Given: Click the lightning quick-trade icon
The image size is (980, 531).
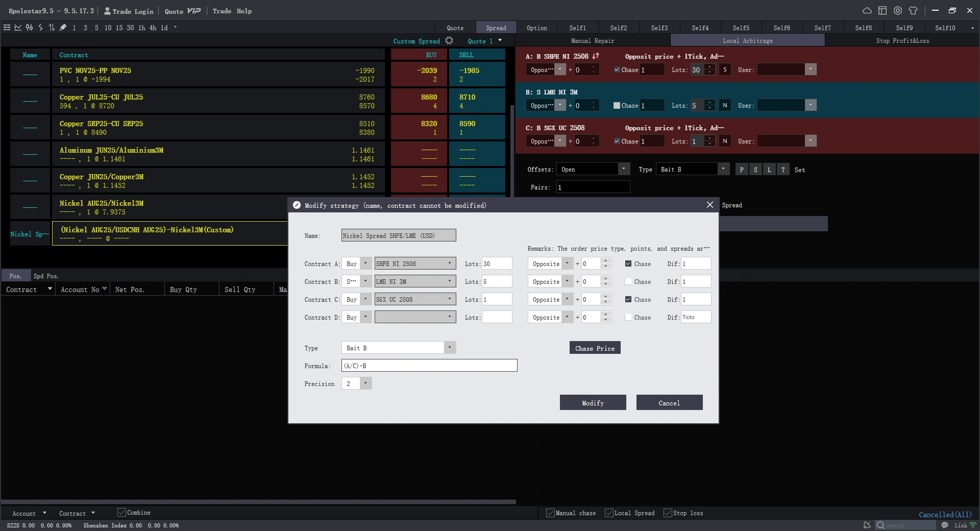Looking at the screenshot, I should 41,28.
